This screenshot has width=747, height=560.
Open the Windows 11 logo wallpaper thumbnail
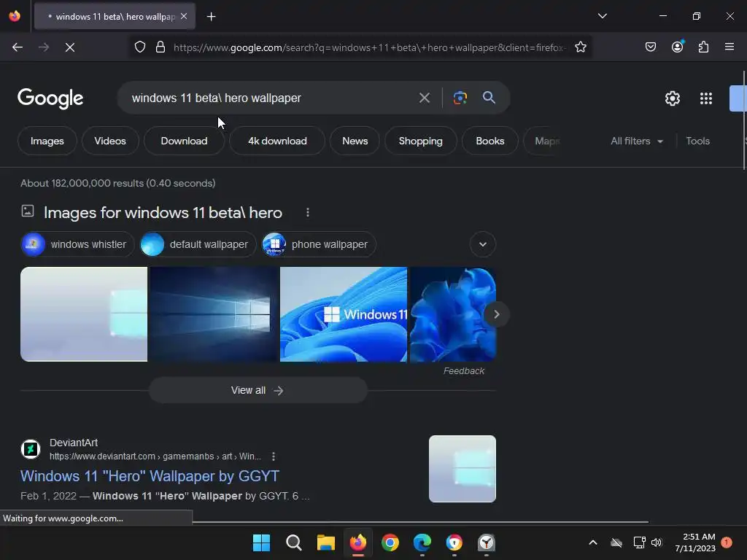(344, 314)
